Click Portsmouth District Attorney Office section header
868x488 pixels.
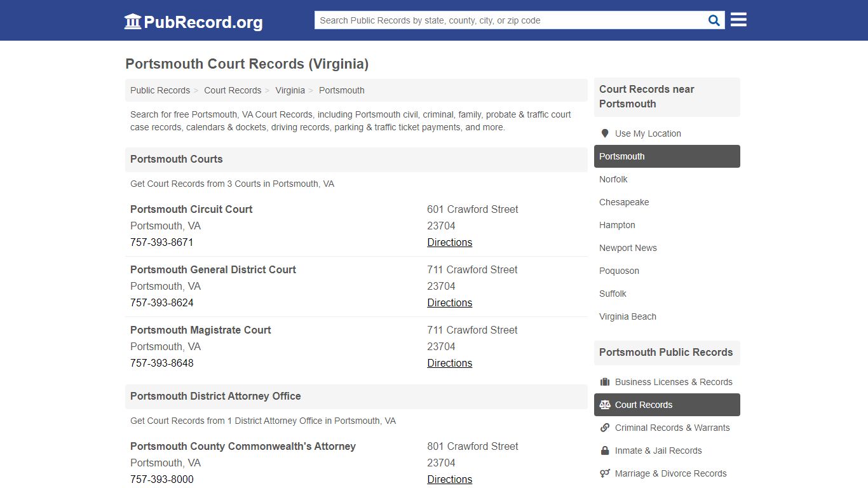click(x=356, y=396)
